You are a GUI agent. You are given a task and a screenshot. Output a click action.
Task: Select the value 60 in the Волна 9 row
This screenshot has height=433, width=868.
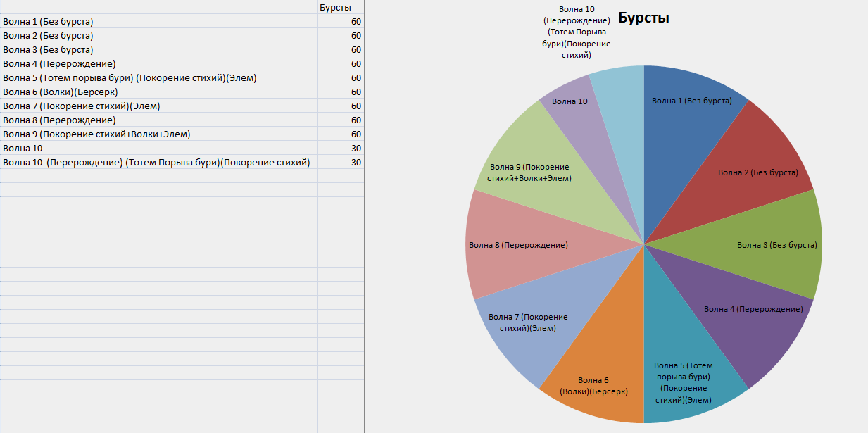[341, 134]
